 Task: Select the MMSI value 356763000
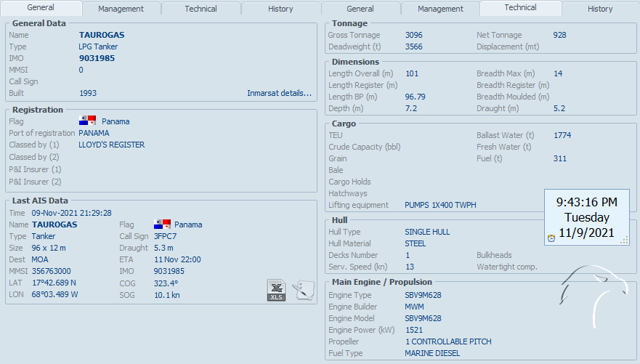click(x=51, y=272)
